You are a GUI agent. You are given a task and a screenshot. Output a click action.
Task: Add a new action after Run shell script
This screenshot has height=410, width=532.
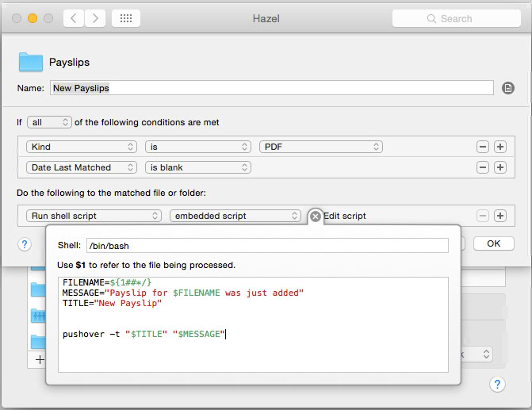coord(499,216)
